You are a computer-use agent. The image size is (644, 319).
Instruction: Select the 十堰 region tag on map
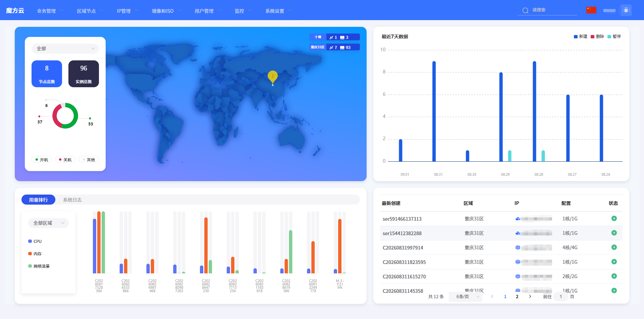pyautogui.click(x=334, y=37)
